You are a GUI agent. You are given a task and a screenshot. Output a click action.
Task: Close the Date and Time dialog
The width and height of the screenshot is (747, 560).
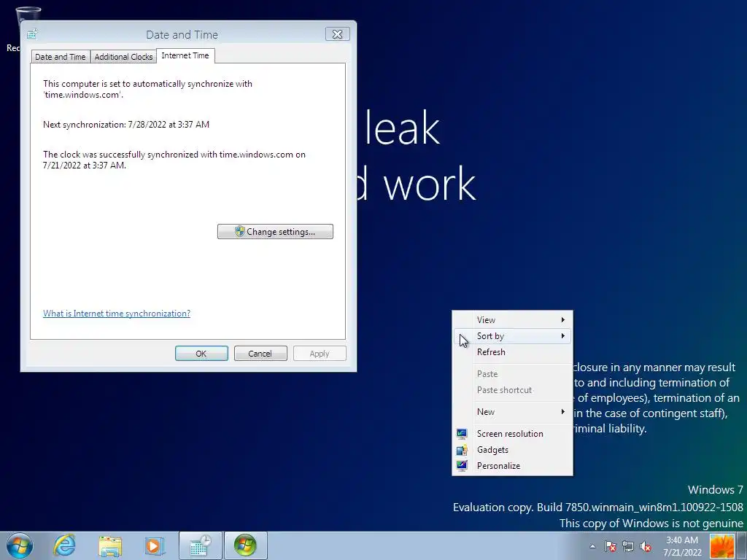click(x=337, y=34)
